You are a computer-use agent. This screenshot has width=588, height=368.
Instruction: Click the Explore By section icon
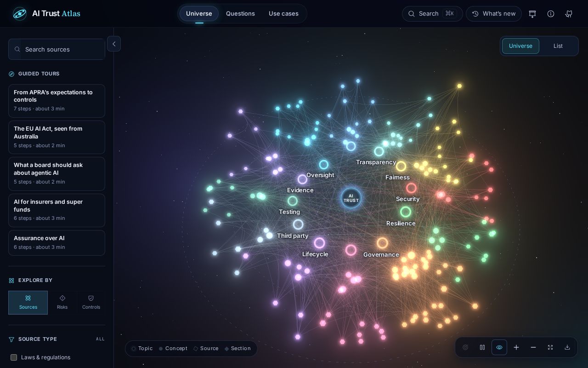pyautogui.click(x=11, y=280)
